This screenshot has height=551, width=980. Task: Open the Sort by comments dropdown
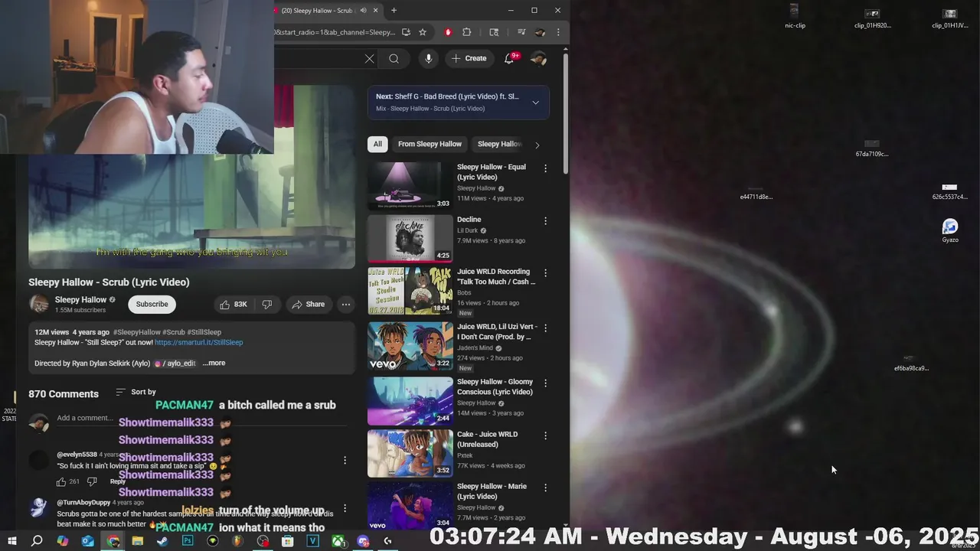[x=136, y=393]
